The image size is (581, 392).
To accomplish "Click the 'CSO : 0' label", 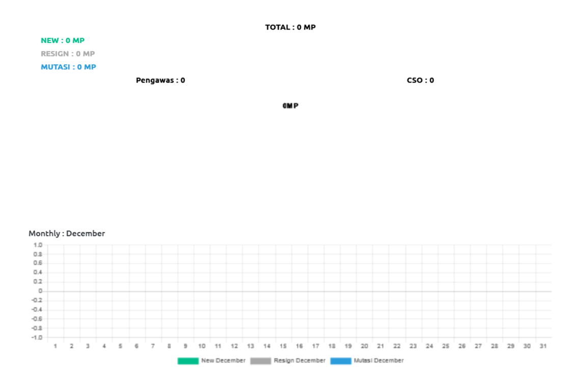I will pos(420,81).
